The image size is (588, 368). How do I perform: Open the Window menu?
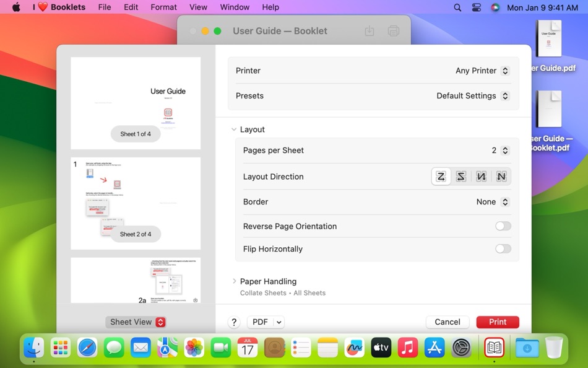pos(234,7)
